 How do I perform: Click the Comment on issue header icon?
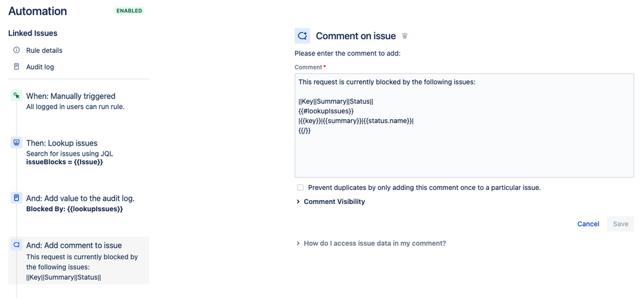302,36
